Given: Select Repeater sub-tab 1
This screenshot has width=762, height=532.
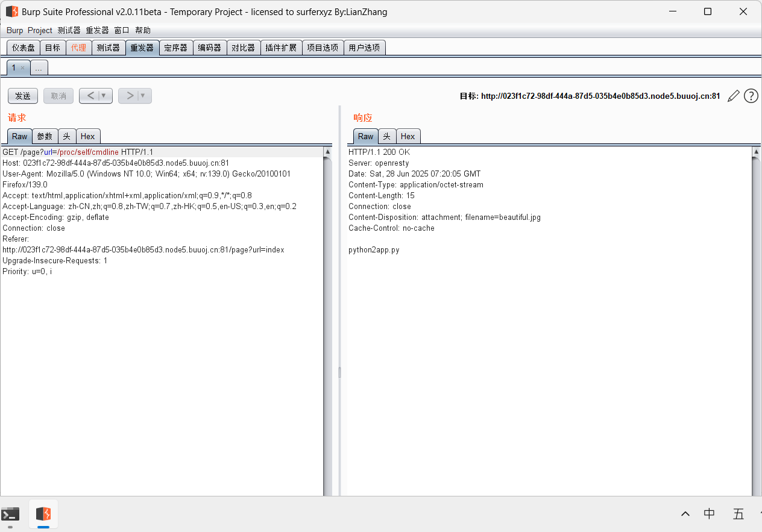Looking at the screenshot, I should coord(14,67).
